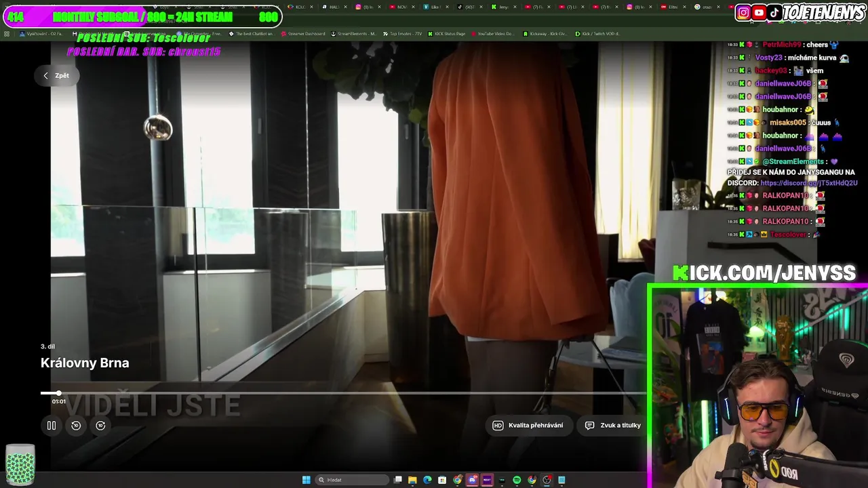
Task: Click the video progress bar handle
Action: [59, 393]
